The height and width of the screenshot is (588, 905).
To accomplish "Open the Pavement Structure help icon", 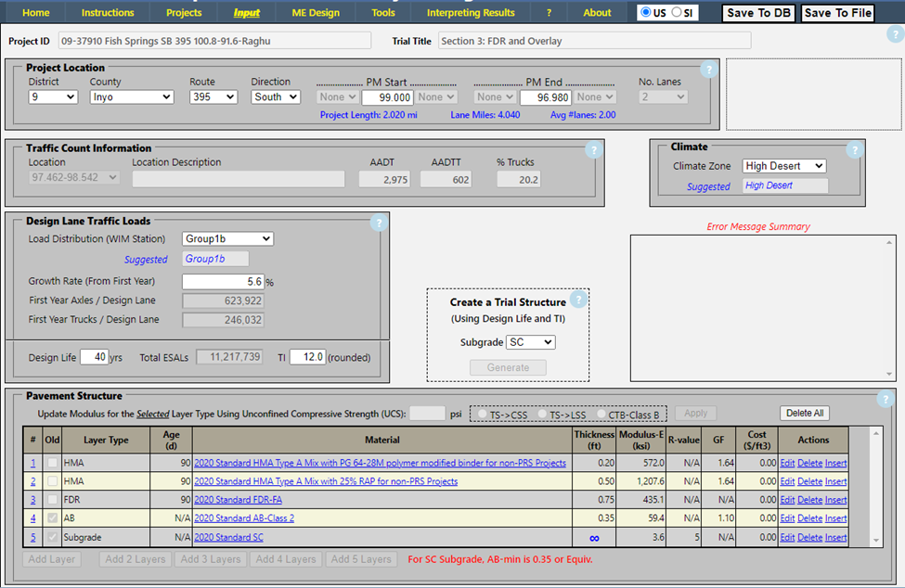I will coord(886,400).
